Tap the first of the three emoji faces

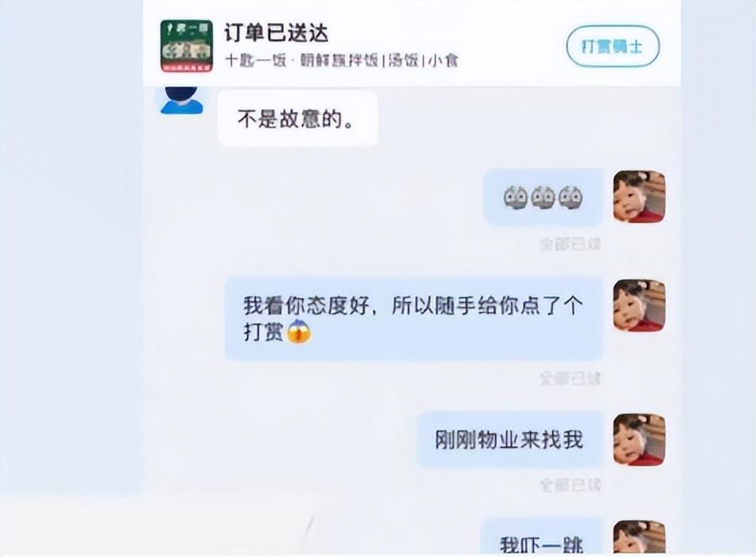(x=516, y=197)
